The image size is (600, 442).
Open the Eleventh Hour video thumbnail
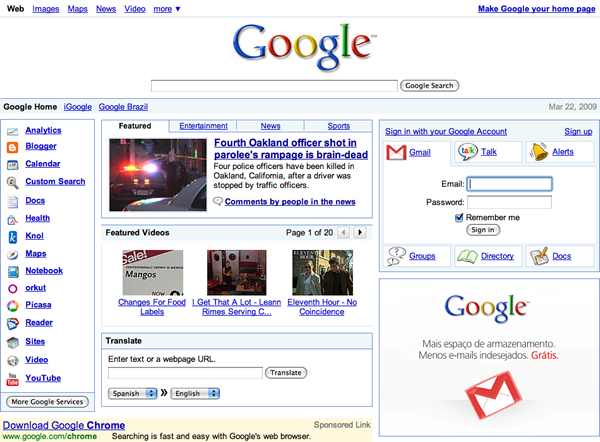pos(322,272)
